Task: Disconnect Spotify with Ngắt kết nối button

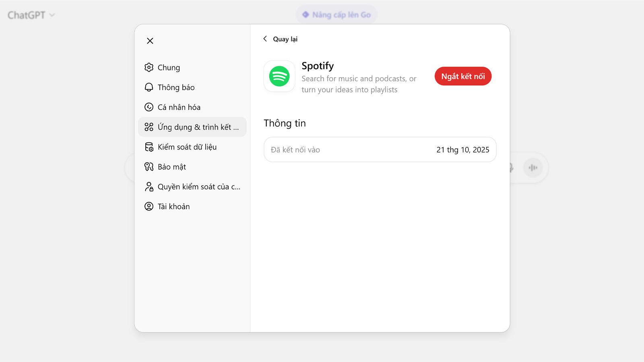Action: (x=463, y=76)
